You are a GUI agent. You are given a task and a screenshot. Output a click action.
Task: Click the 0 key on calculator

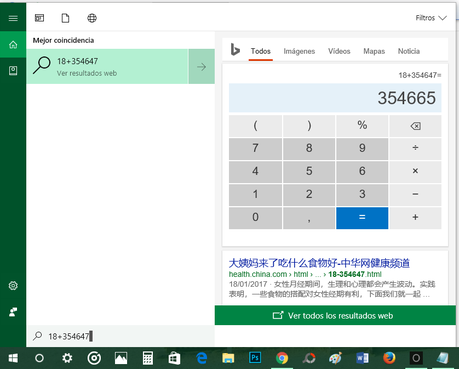[x=255, y=218]
